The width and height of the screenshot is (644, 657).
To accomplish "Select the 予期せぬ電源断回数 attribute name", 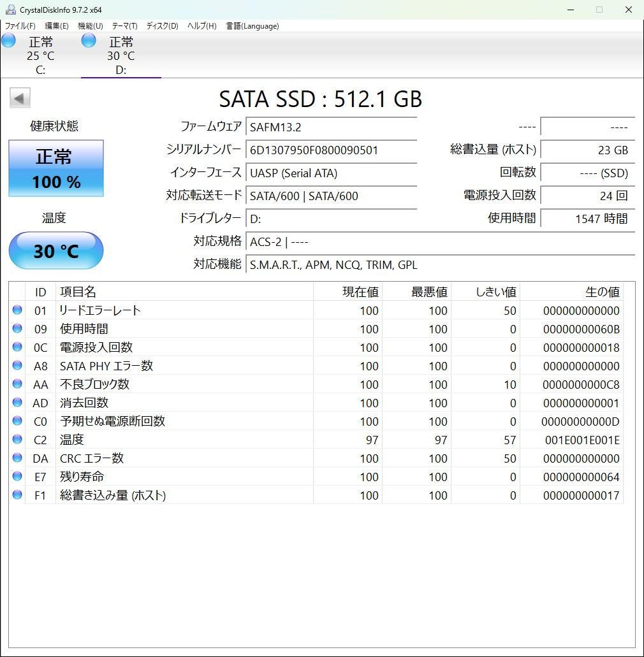I will tap(112, 421).
